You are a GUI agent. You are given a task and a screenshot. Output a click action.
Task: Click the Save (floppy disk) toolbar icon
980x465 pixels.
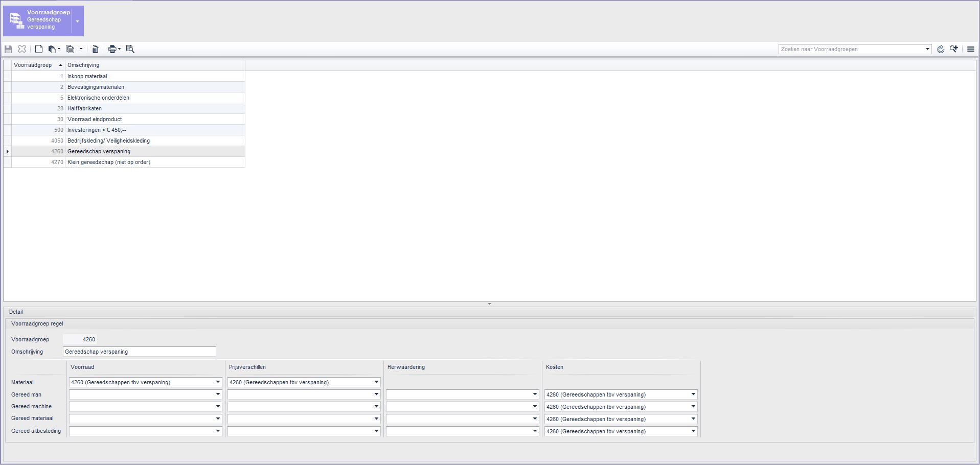click(x=8, y=49)
